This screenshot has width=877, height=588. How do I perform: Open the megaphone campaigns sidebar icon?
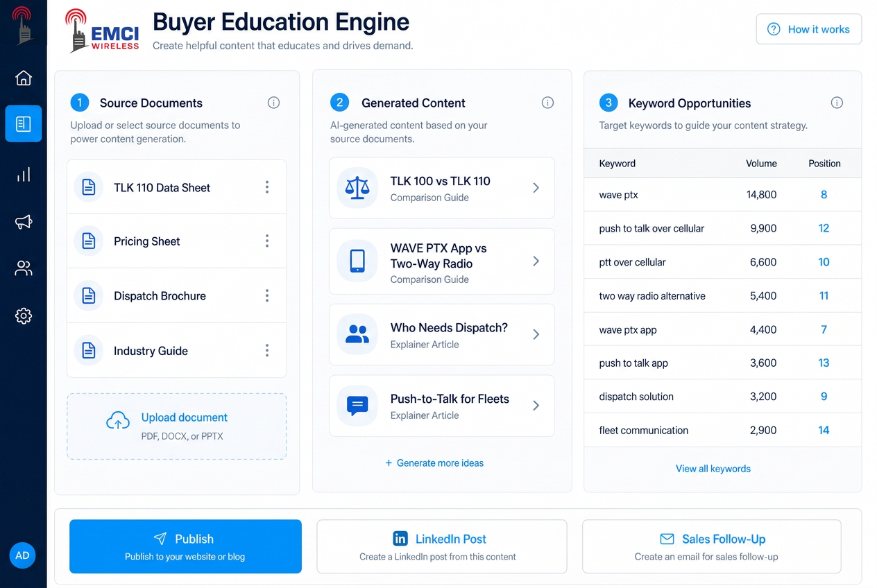(24, 222)
